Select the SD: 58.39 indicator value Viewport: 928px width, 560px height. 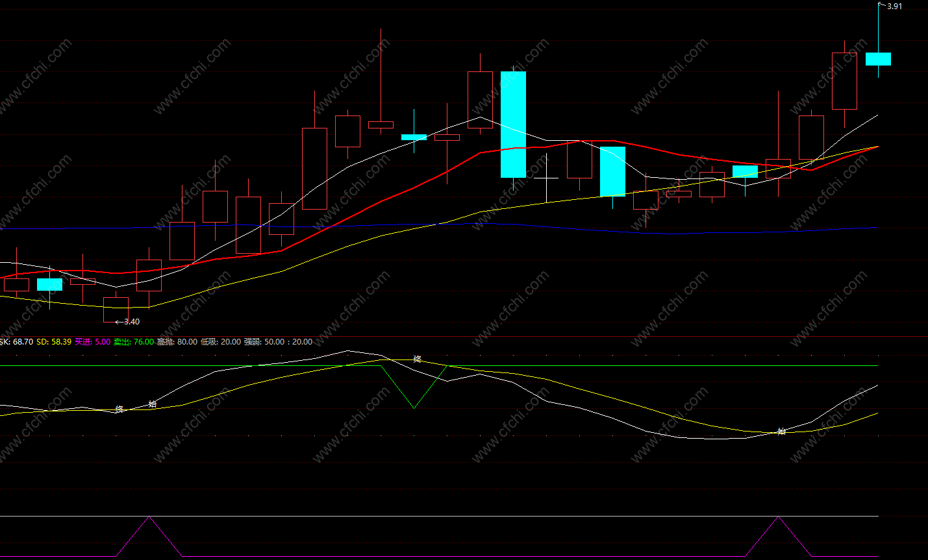54,342
